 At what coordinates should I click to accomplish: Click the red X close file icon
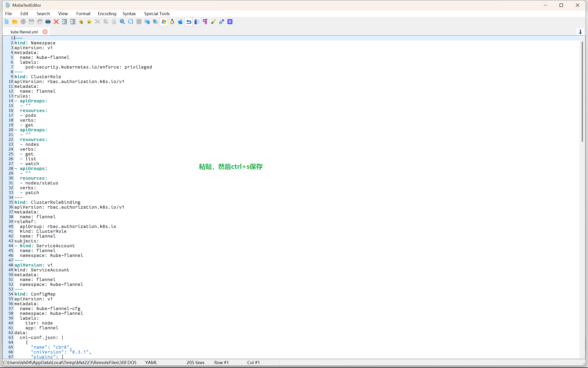[56, 22]
